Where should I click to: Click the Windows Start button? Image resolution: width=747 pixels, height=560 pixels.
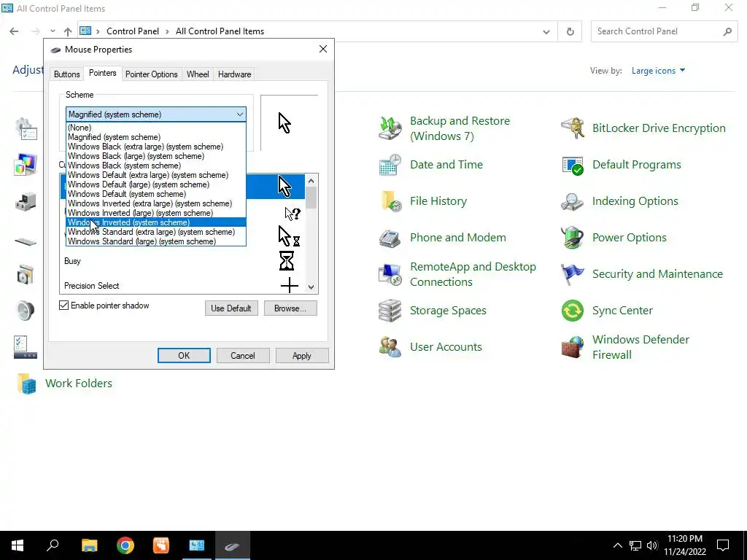(18, 545)
